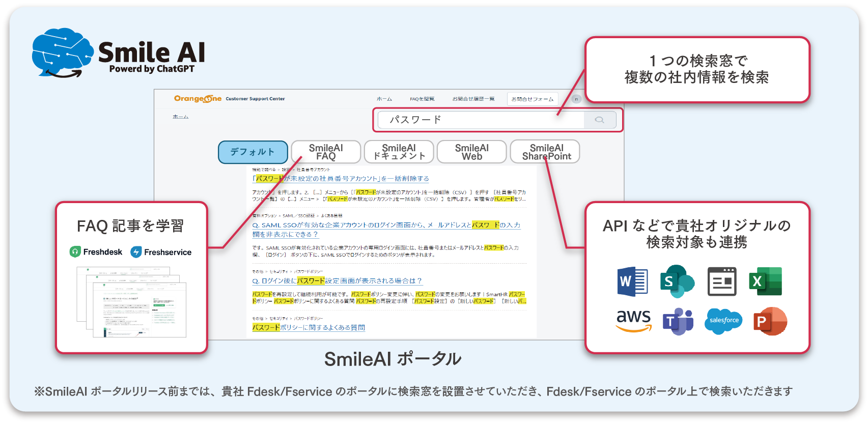Click the Smile AI brain logo
The height and width of the screenshot is (423, 868).
tap(63, 53)
